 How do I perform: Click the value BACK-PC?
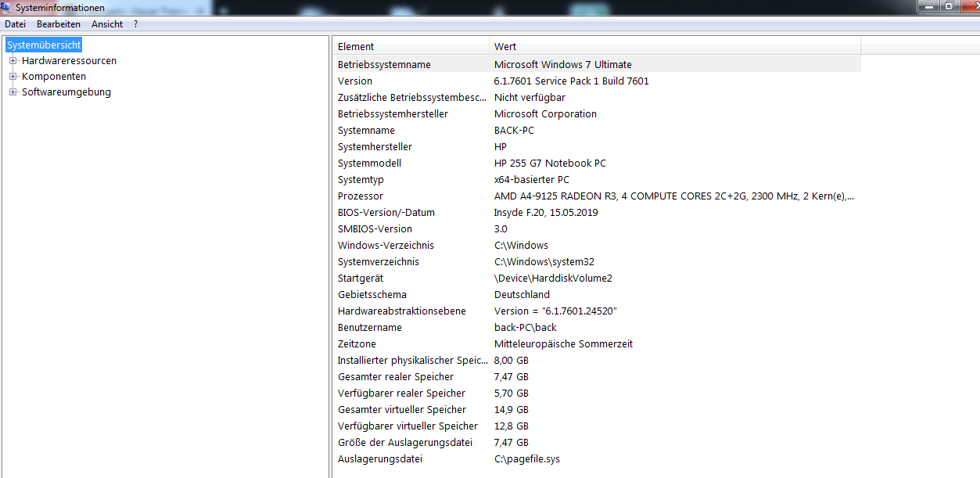514,130
